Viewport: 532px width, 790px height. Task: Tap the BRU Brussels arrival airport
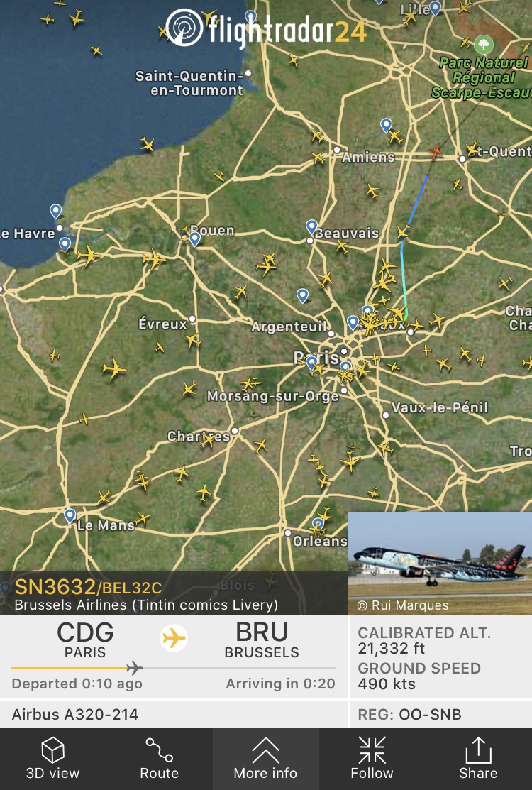point(262,640)
